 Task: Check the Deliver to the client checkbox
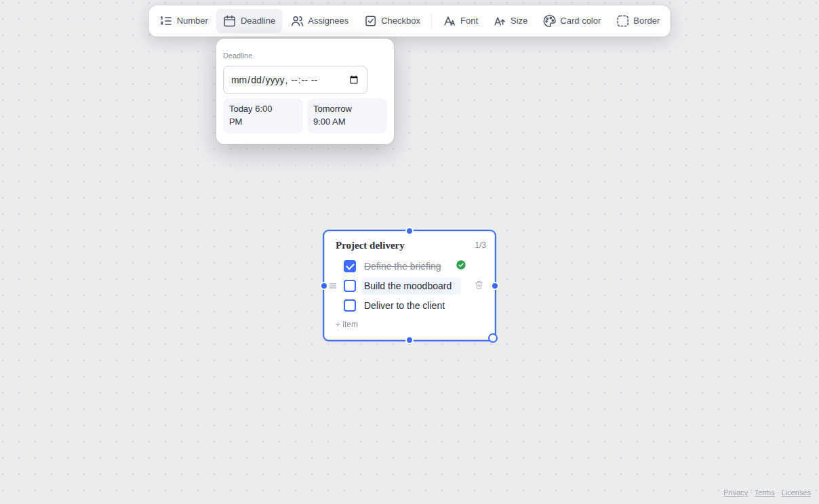pos(350,306)
